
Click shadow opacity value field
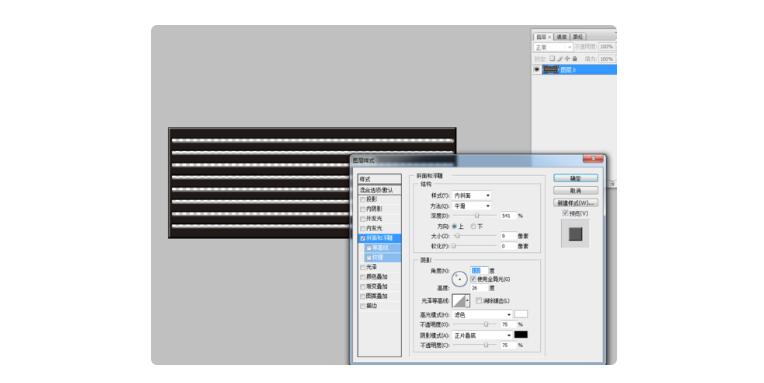pos(508,345)
